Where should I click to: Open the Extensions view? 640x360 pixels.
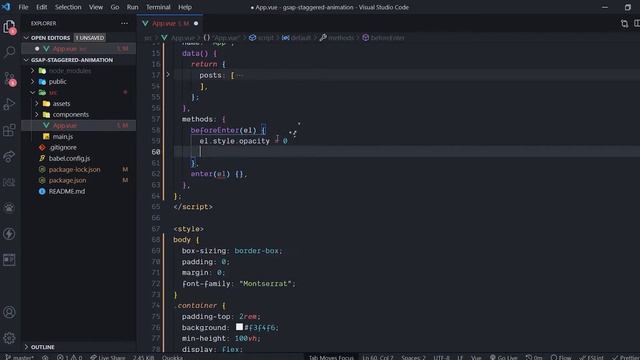click(x=9, y=130)
